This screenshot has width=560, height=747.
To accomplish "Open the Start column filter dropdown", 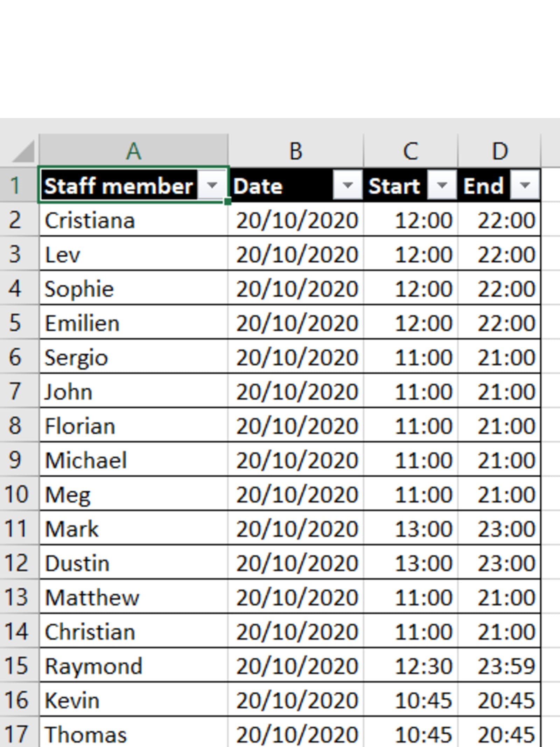I will [442, 185].
